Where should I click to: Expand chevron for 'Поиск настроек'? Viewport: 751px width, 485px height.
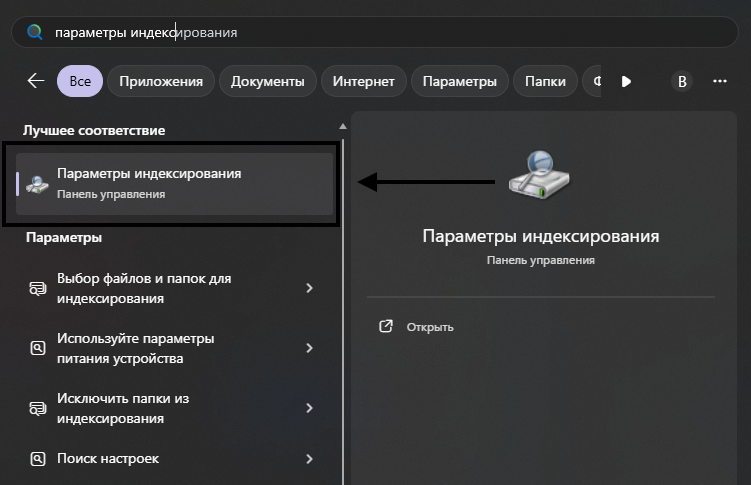(309, 459)
